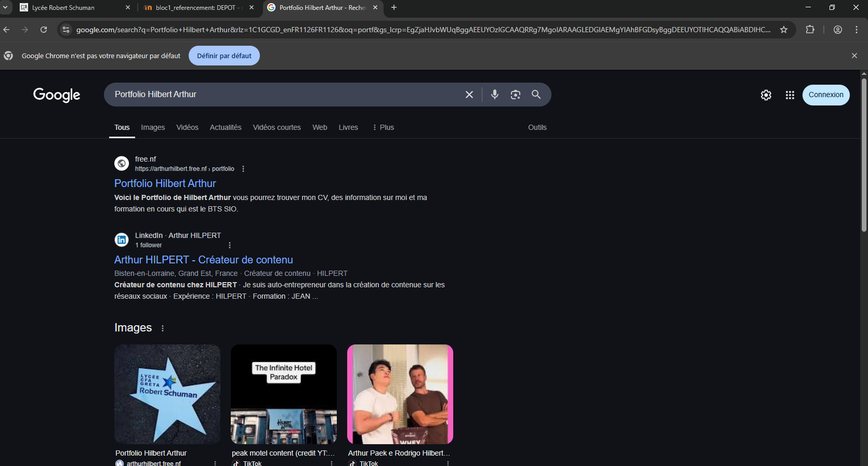Open the tab search dropdown arrow
The height and width of the screenshot is (466, 868).
(5, 7)
